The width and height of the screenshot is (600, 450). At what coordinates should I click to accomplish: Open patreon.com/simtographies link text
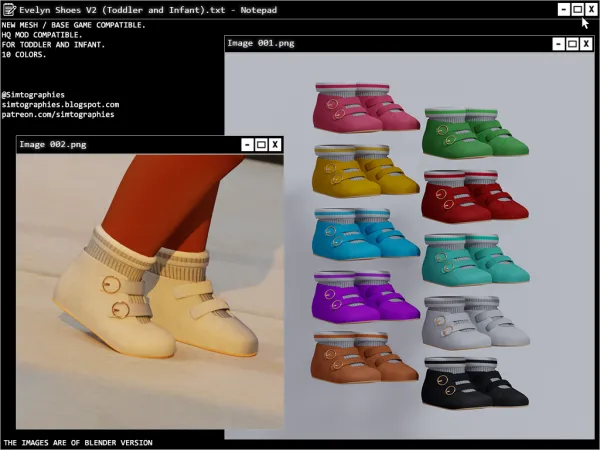coord(58,114)
